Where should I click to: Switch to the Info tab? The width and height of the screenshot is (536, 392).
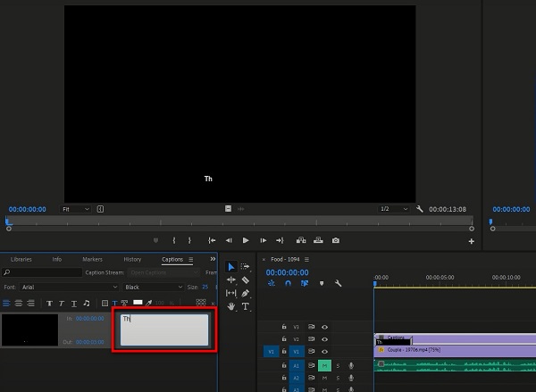[x=57, y=259]
